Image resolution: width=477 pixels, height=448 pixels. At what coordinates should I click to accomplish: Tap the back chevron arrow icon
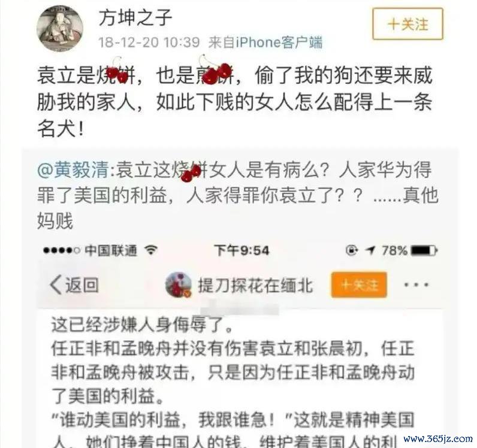(56, 285)
